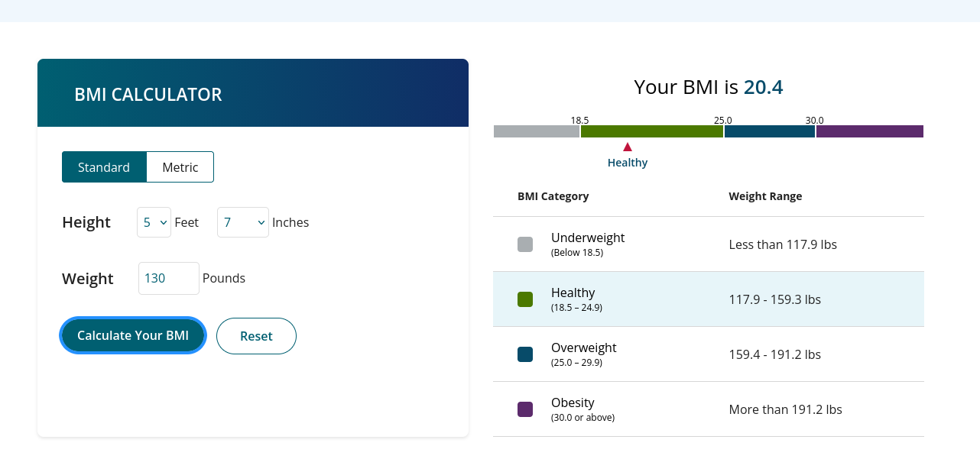Click the Weight pounds input field
The height and width of the screenshot is (459, 980).
click(169, 278)
